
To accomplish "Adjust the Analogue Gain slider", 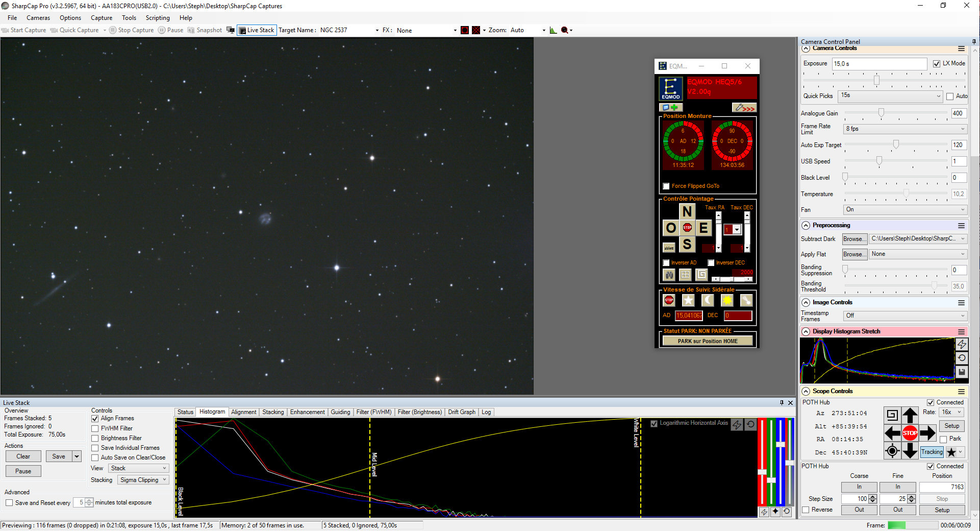I will 881,113.
